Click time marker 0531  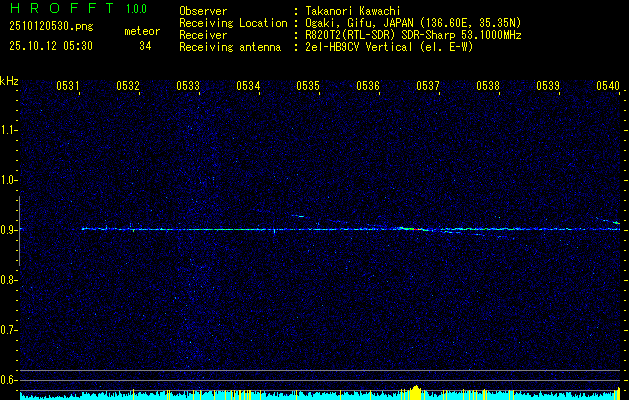pos(67,85)
